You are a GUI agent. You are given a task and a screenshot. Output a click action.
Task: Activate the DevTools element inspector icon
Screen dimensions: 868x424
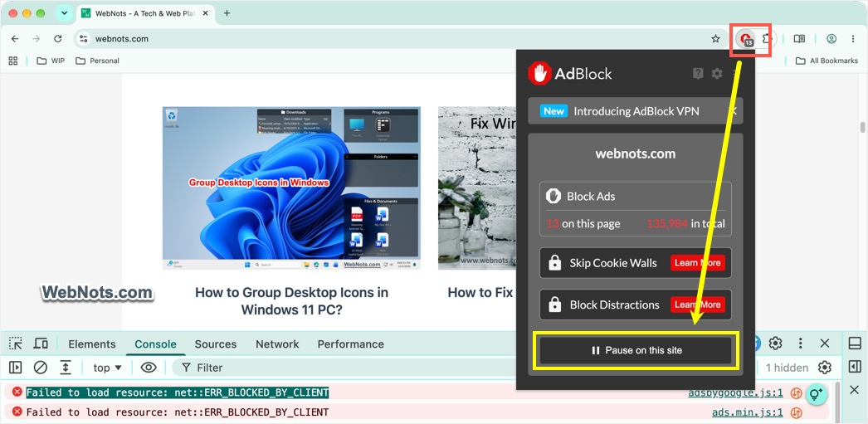pyautogui.click(x=16, y=344)
